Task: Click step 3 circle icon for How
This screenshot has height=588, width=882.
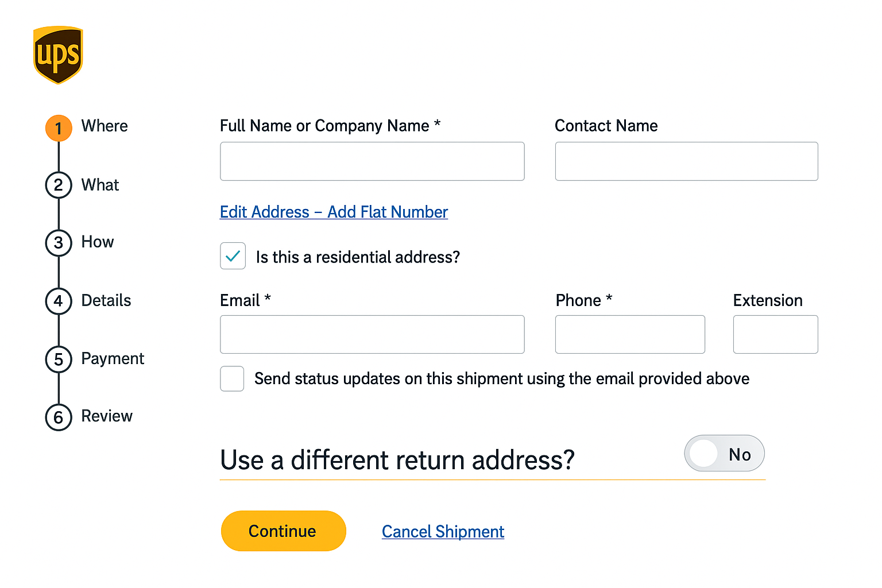Action: (x=59, y=242)
